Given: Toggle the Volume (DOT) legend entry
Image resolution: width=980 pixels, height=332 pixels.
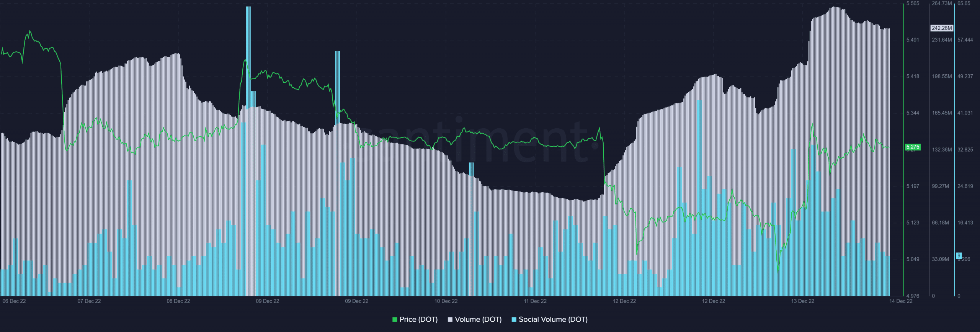Looking at the screenshot, I should pyautogui.click(x=475, y=319).
